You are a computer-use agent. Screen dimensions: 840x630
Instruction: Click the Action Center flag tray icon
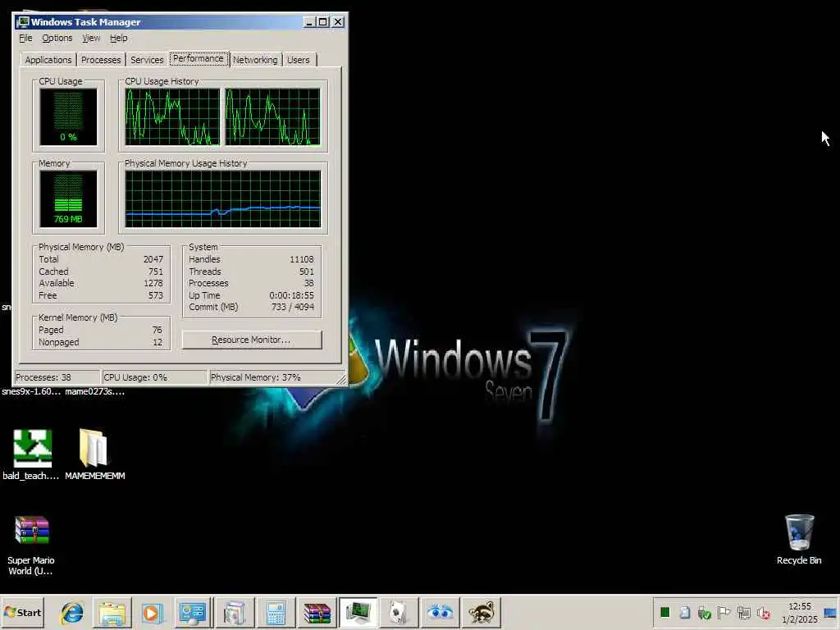tap(724, 612)
